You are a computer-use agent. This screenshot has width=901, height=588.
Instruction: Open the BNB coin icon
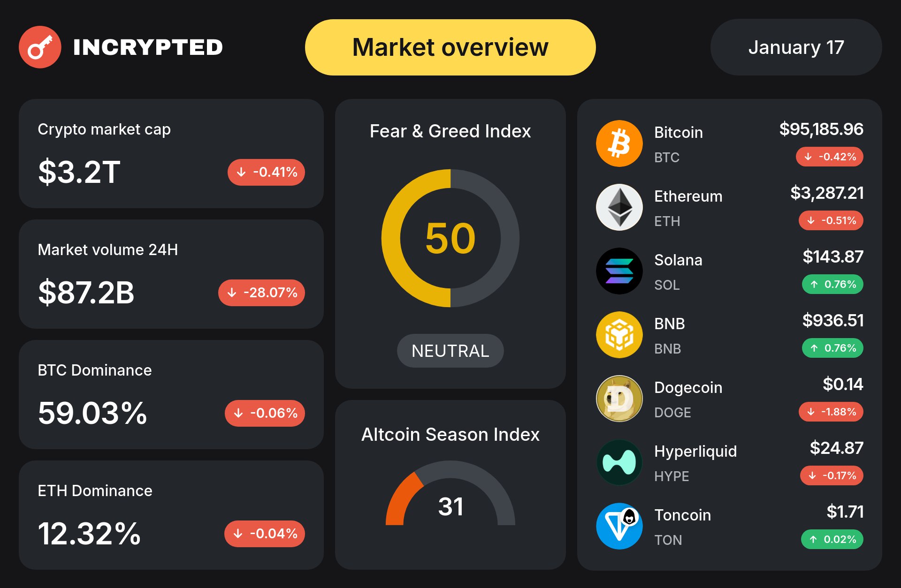[x=619, y=335]
